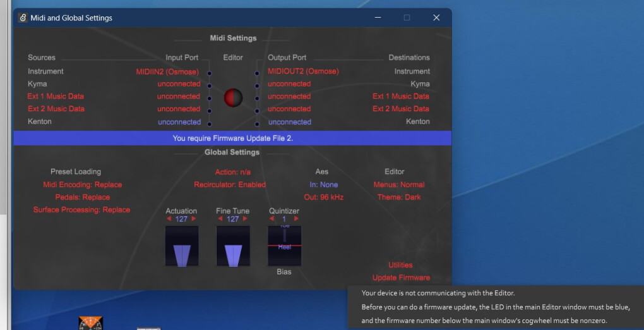Change Aes In: None setting
The image size is (644, 330).
[x=324, y=185]
